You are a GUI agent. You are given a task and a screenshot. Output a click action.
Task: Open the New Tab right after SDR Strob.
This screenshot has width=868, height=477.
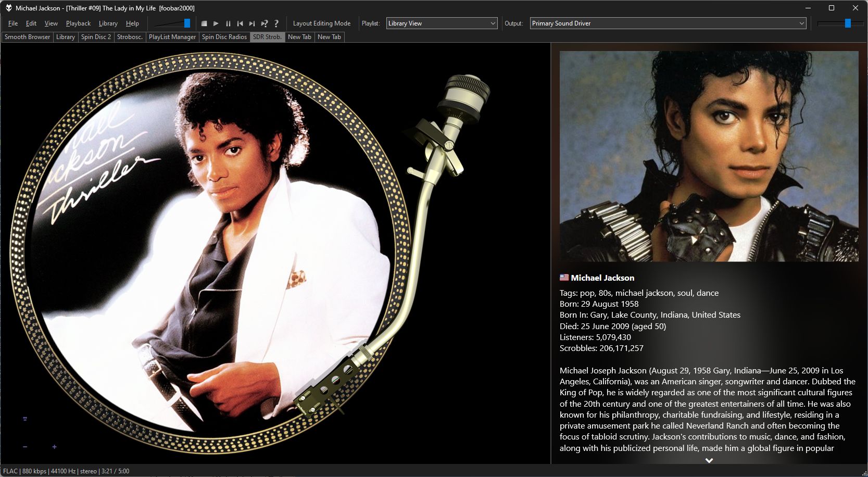pyautogui.click(x=299, y=37)
